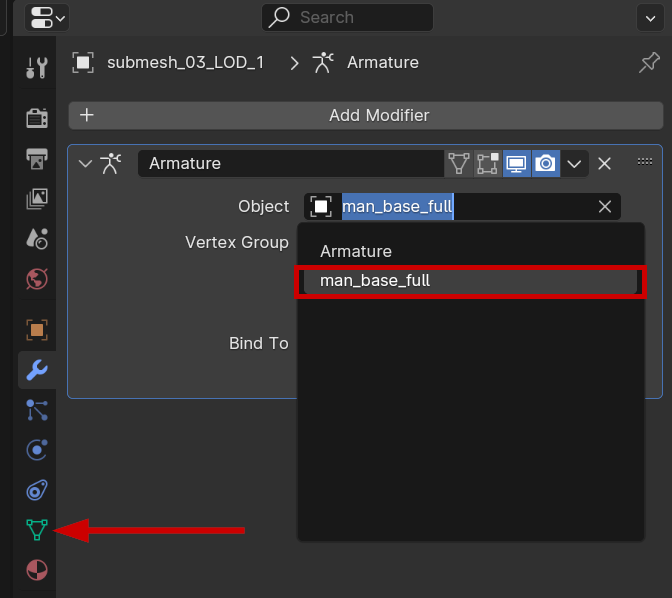This screenshot has height=598, width=672.
Task: Toggle Armature modifier render visibility
Action: click(x=546, y=163)
